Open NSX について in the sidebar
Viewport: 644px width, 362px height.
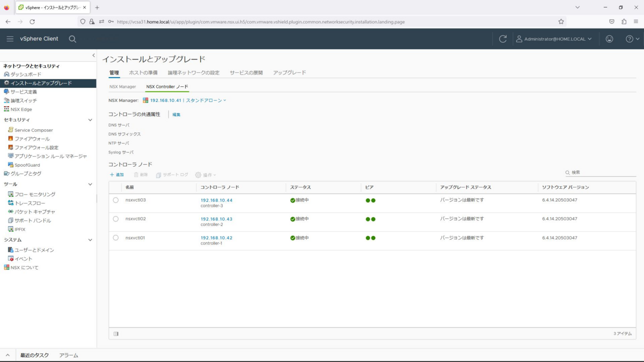pos(25,268)
